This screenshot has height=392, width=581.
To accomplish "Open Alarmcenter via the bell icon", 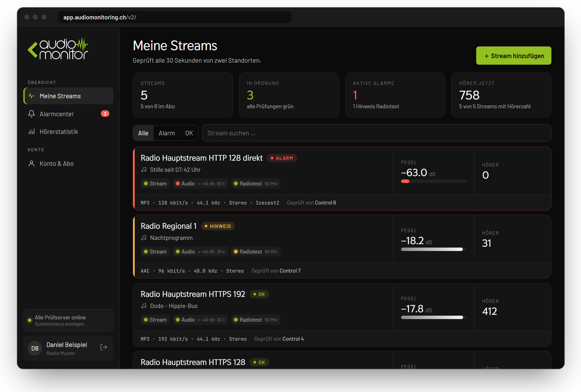I will pyautogui.click(x=31, y=114).
